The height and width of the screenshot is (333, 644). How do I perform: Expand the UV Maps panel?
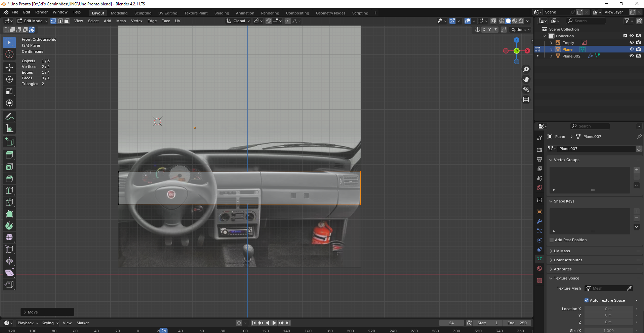[562, 251]
